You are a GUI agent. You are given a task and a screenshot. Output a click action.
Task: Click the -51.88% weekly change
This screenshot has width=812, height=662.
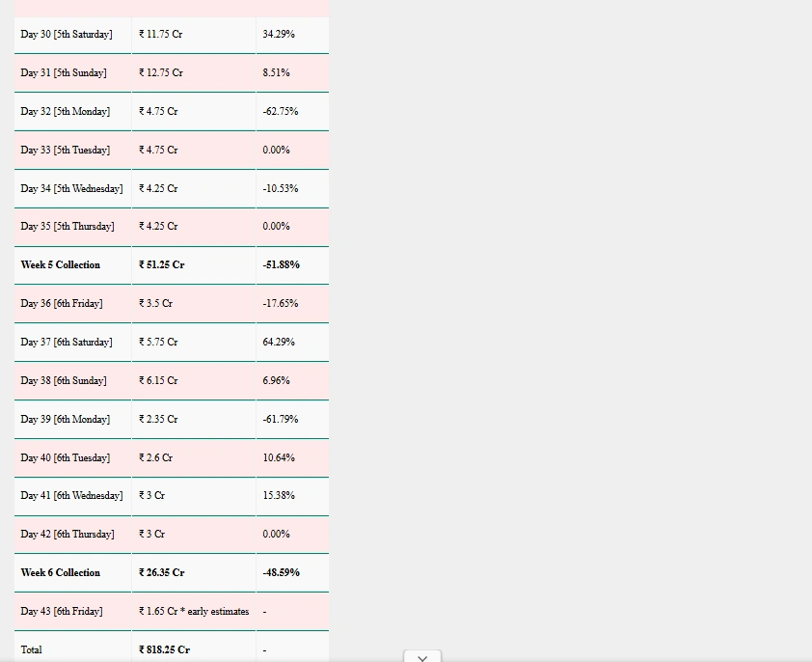[281, 265]
